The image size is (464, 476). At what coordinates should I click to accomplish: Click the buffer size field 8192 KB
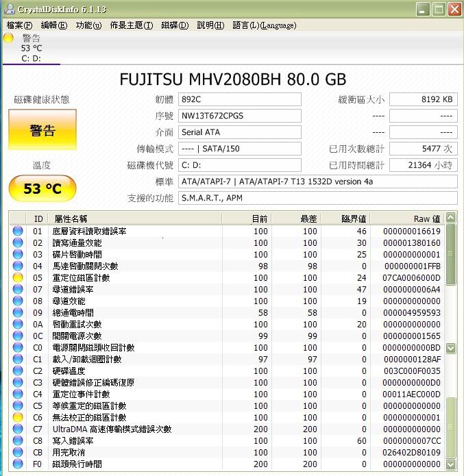click(424, 99)
